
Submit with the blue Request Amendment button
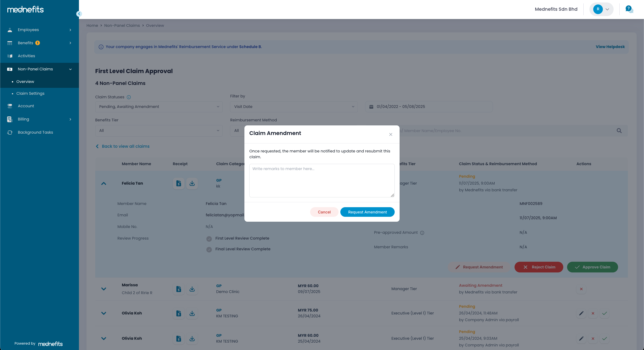(x=367, y=212)
